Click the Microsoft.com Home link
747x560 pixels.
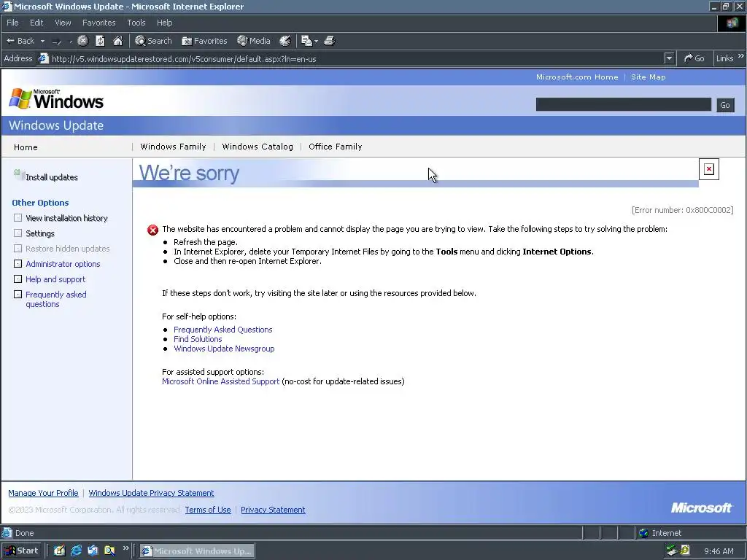577,77
